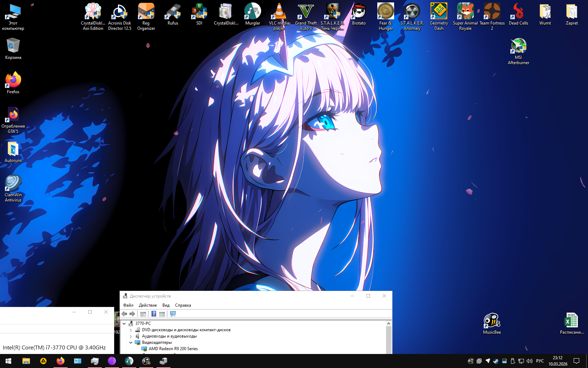This screenshot has width=588, height=368.
Task: Select the VLC media player shortcut
Action: (279, 17)
